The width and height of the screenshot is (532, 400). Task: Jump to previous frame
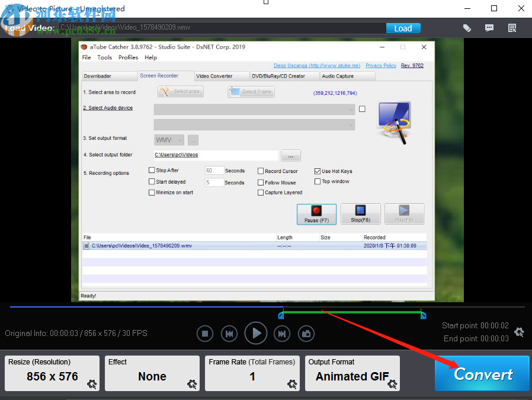(x=229, y=334)
